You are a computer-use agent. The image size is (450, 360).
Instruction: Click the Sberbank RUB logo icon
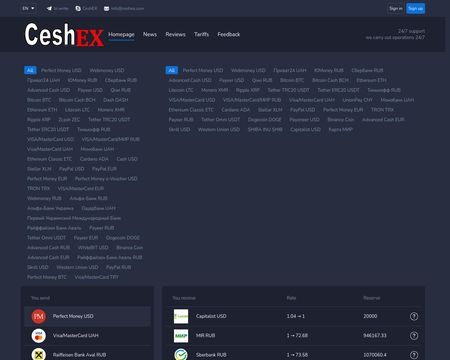click(181, 355)
